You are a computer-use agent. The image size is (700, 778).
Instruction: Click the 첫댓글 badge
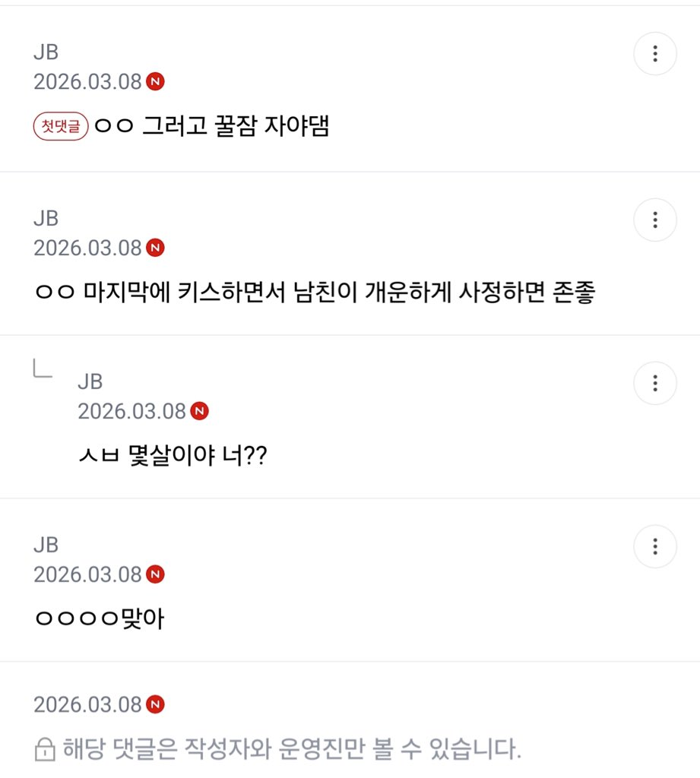tap(62, 125)
